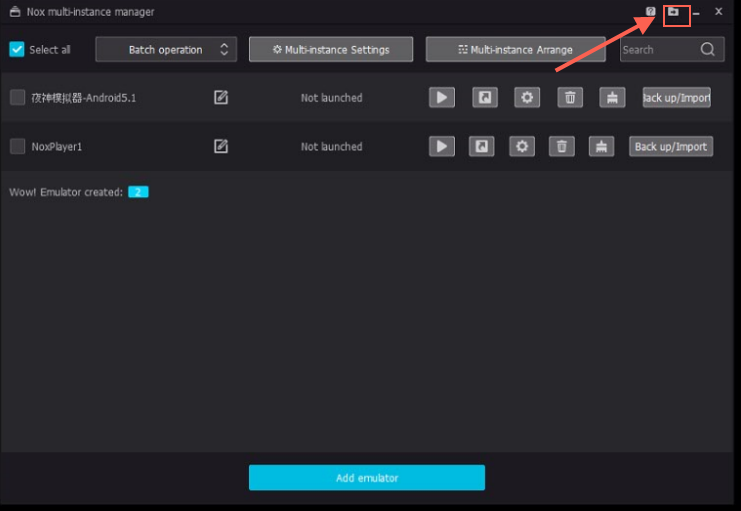Click the Add emulator button

tap(367, 477)
